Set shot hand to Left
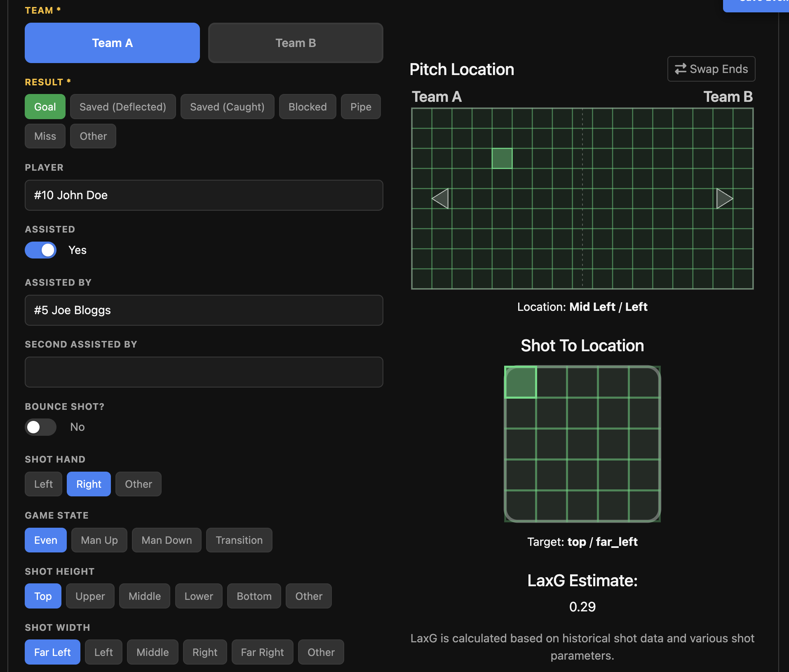789x672 pixels. click(x=43, y=484)
